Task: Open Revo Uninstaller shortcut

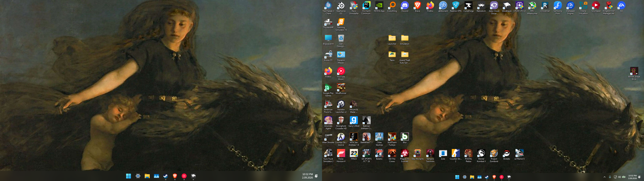Action: tap(354, 8)
